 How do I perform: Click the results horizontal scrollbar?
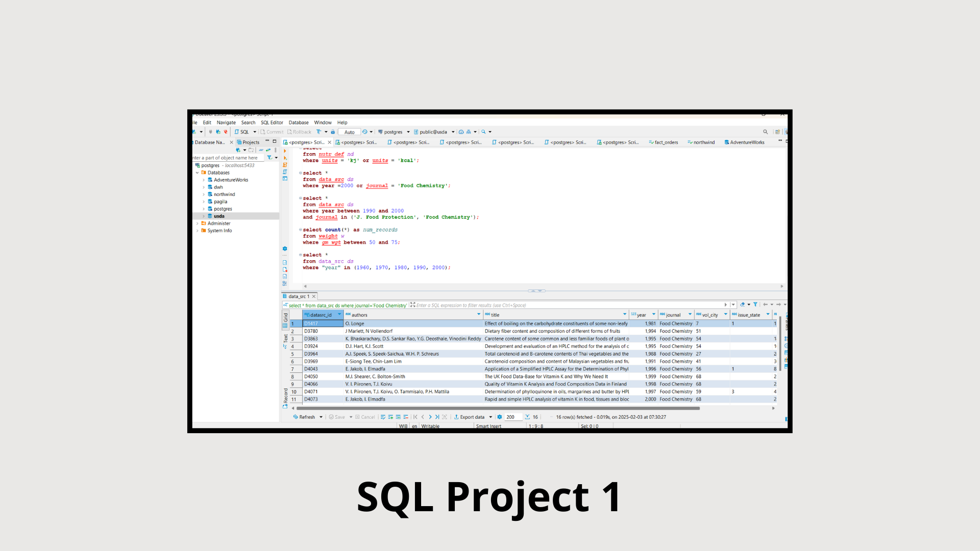point(498,408)
